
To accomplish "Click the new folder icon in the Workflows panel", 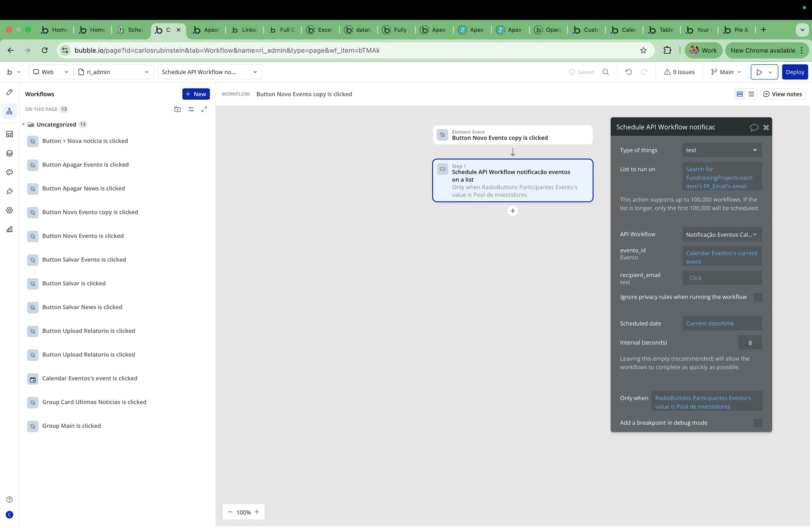I will [x=178, y=109].
